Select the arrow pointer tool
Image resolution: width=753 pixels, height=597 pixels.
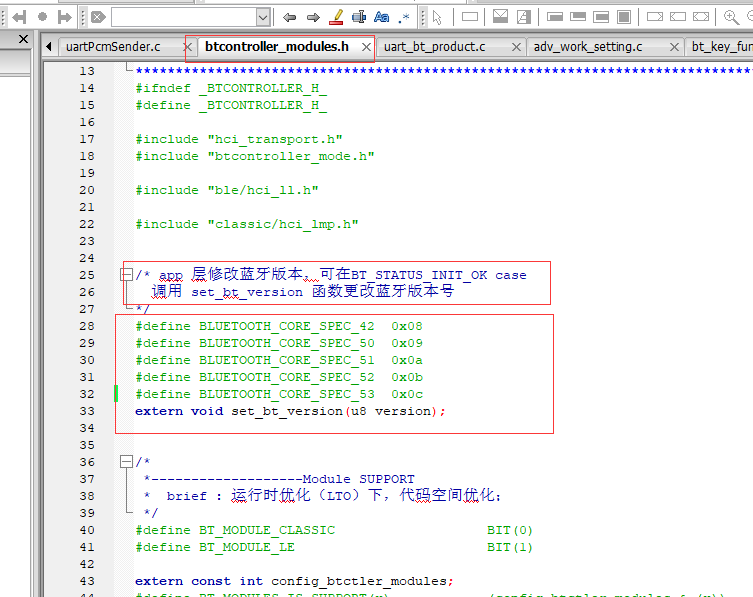(x=437, y=18)
